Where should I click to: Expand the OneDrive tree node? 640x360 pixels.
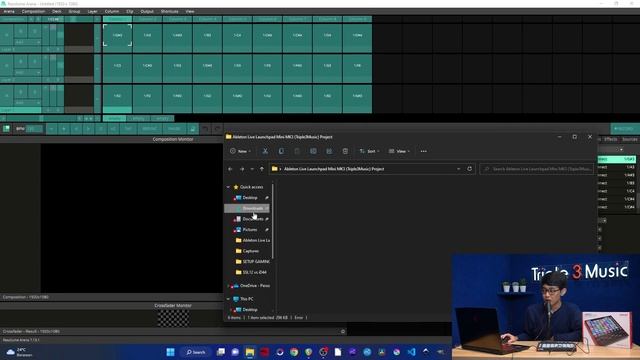tap(228, 286)
